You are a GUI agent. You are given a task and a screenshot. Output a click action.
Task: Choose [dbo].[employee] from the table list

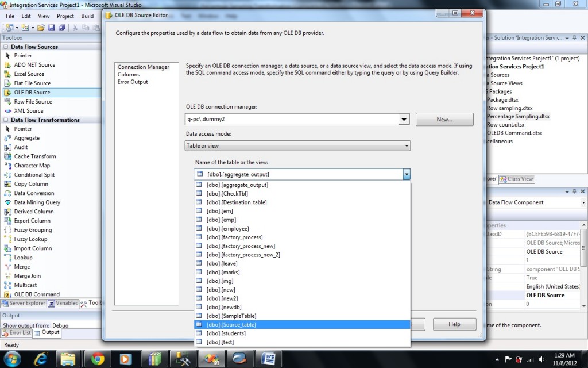click(x=227, y=229)
